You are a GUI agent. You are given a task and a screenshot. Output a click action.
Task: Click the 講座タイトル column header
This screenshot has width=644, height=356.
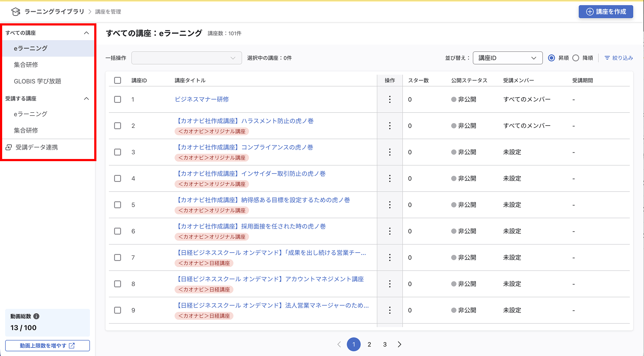(x=190, y=80)
